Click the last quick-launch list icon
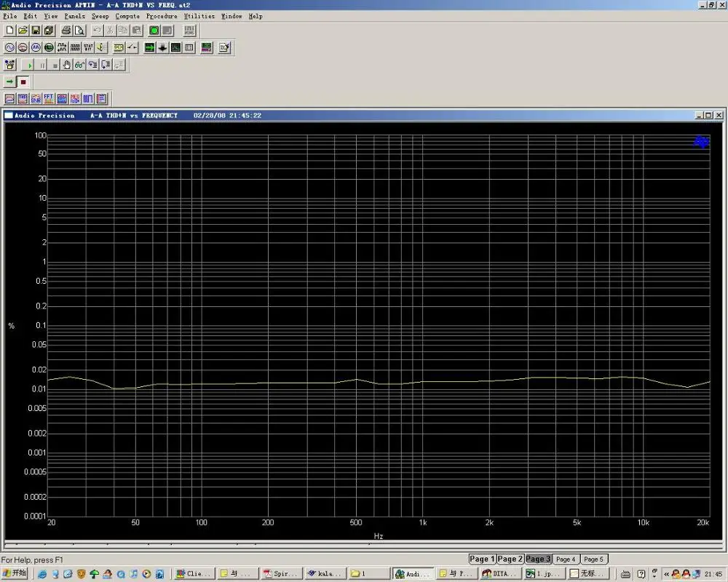Image resolution: width=728 pixels, height=582 pixels. click(x=101, y=98)
